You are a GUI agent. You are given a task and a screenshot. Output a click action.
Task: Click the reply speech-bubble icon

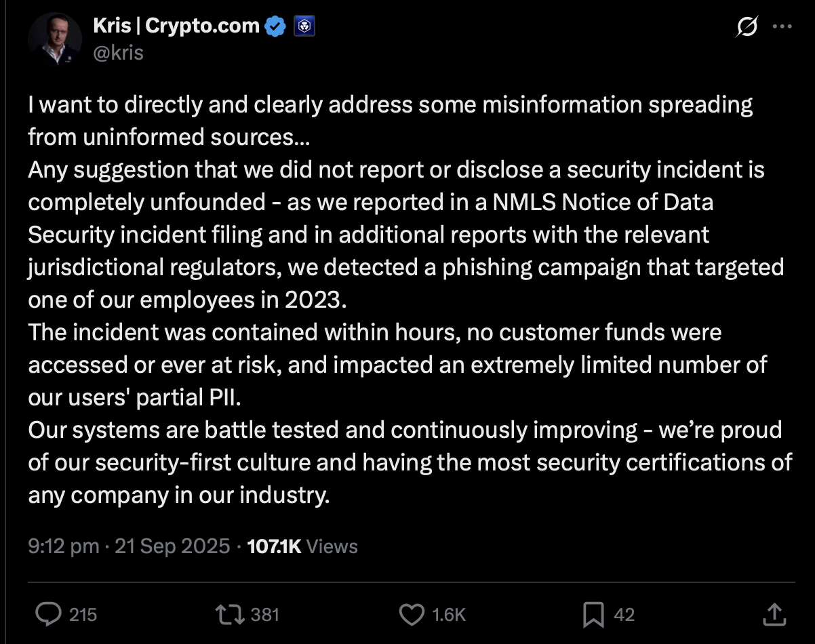pyautogui.click(x=48, y=614)
